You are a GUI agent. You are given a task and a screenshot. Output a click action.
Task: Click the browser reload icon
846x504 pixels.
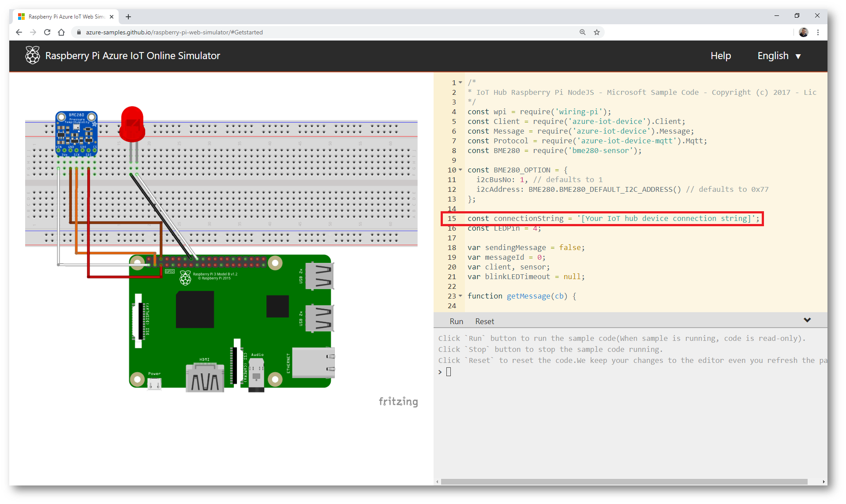coord(47,32)
